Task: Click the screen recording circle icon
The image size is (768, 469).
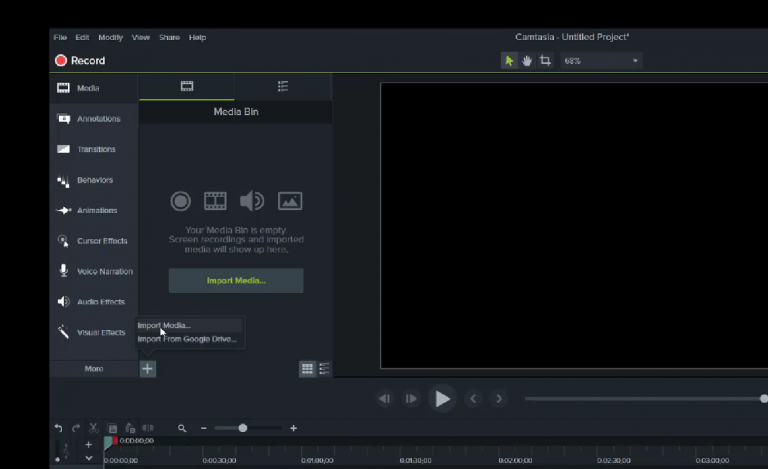Action: (180, 201)
